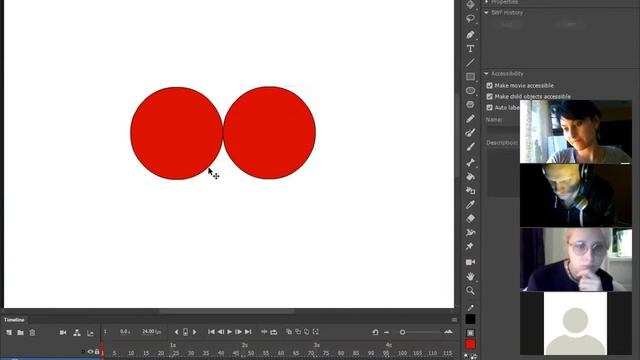Screen dimensions: 640x360
Task: Jump to next keyframe arrow
Action: [195, 332]
